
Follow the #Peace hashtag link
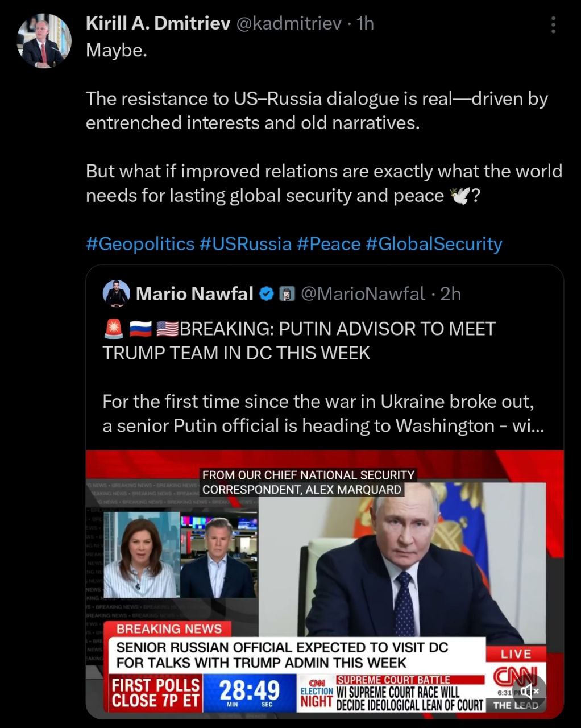[x=329, y=244]
